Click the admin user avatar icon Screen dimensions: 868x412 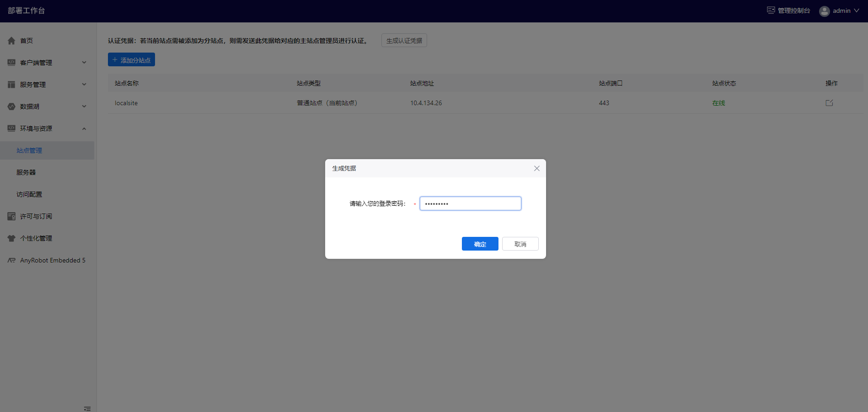tap(825, 11)
